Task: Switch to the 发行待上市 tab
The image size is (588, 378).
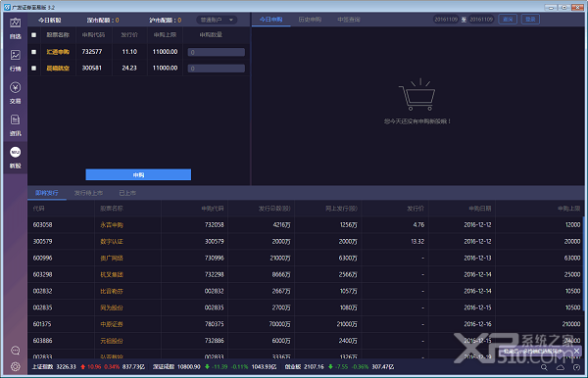Action: [x=88, y=193]
